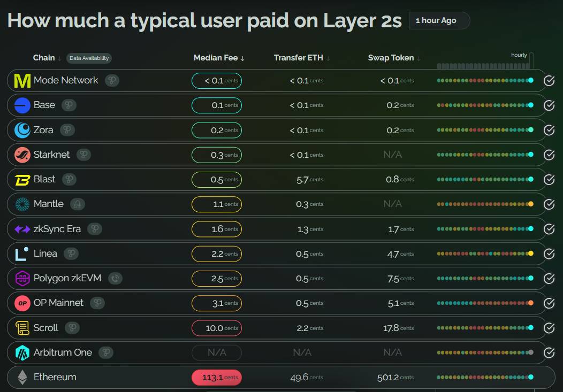Click Ethereum median fee 113.1 cents pill
Screen dimensions: 563x392
(217, 378)
